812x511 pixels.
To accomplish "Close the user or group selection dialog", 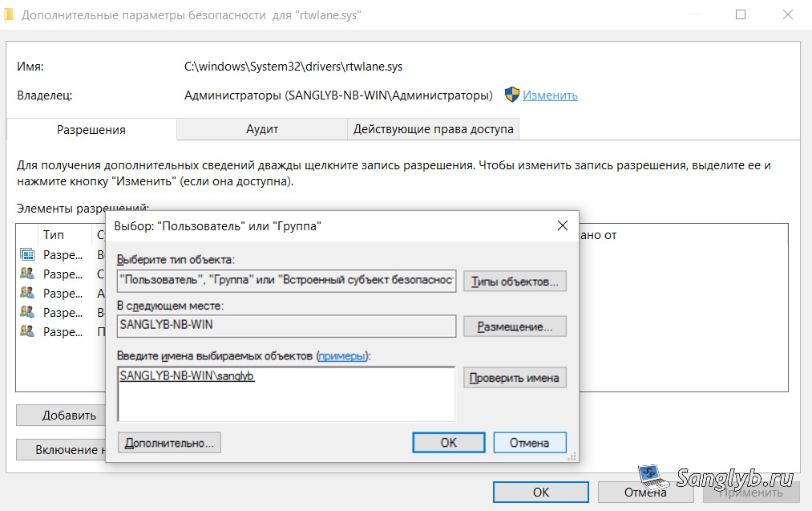I will pyautogui.click(x=563, y=225).
